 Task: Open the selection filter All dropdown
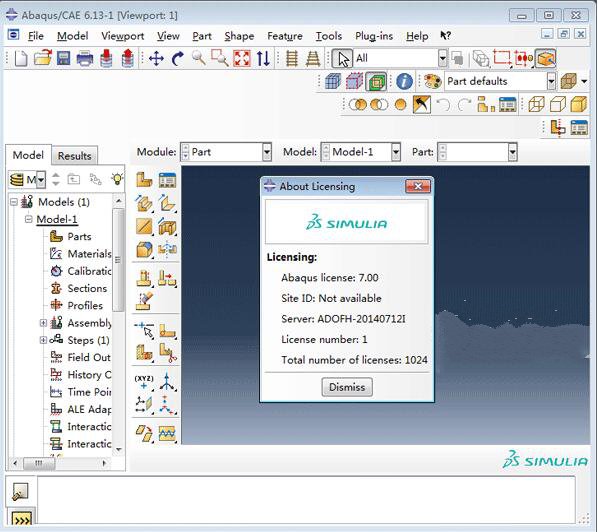click(442, 58)
